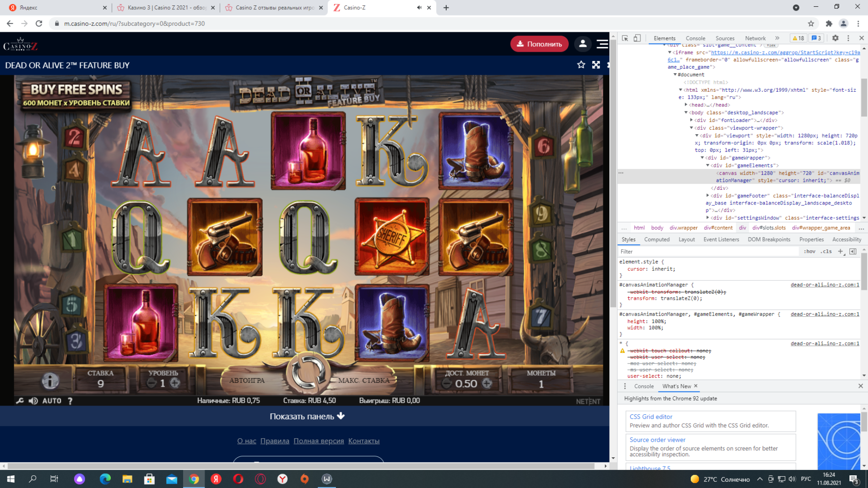This screenshot has width=868, height=488.
Task: Click the Styles filter input field
Action: 709,251
